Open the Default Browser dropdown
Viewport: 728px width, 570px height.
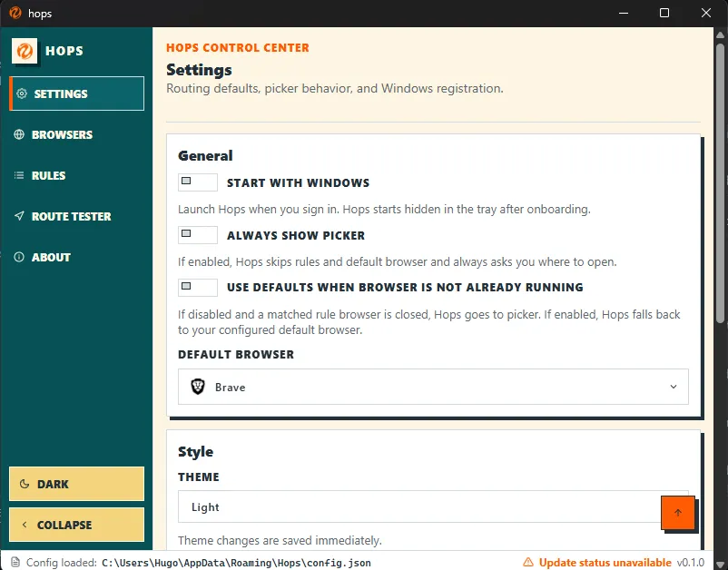tap(433, 387)
